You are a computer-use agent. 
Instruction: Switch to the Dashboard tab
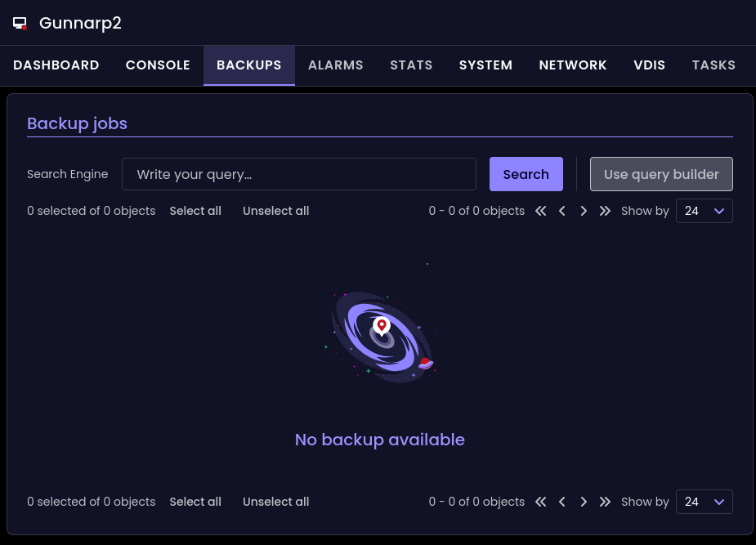[56, 65]
